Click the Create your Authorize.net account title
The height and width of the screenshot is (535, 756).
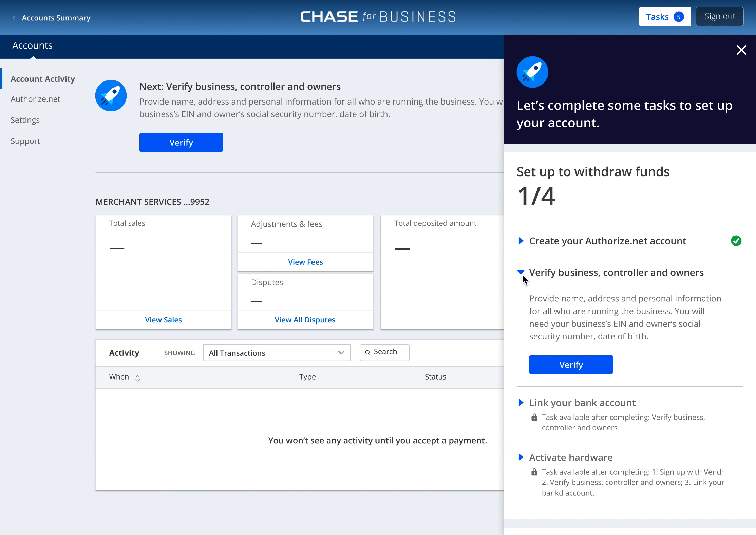coord(607,241)
